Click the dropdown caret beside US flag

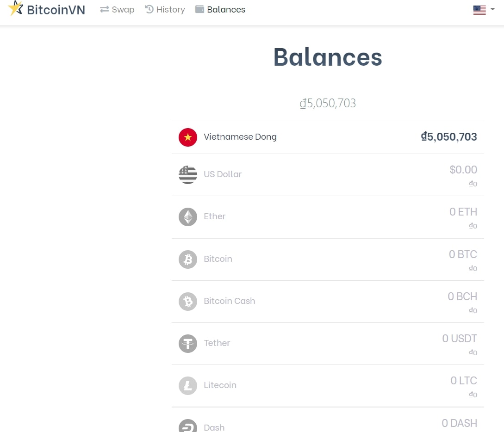[x=492, y=9]
